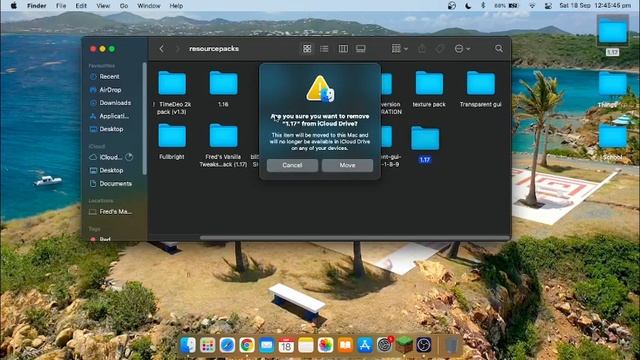Open the Action ellipsis menu dropdown
This screenshot has width=640, height=360.
462,49
